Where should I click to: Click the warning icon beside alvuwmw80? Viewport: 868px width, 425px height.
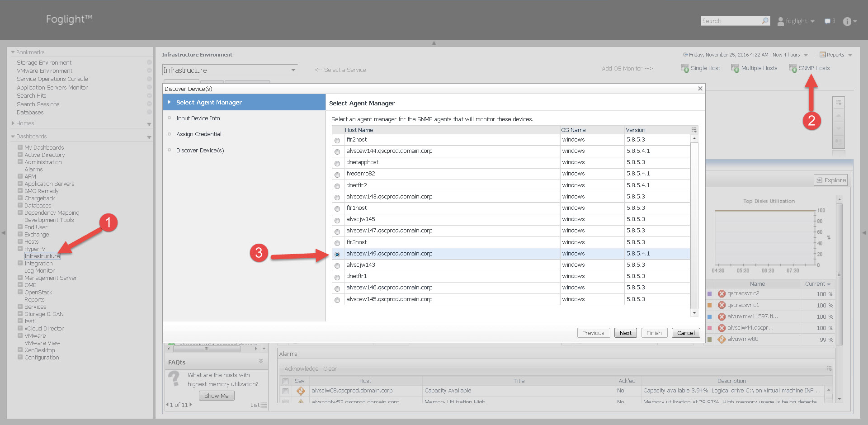(722, 339)
